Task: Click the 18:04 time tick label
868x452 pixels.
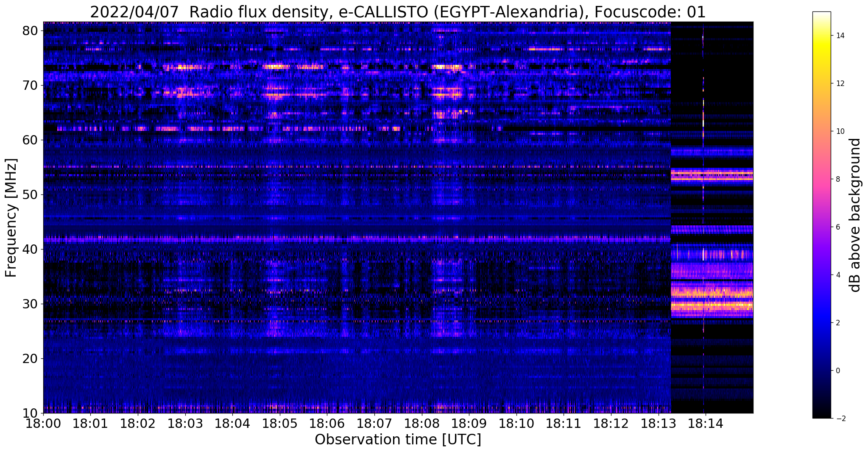Action: pos(232,423)
